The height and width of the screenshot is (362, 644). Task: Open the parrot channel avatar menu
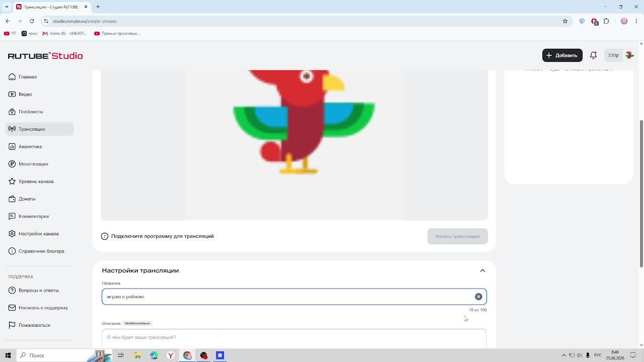(629, 55)
